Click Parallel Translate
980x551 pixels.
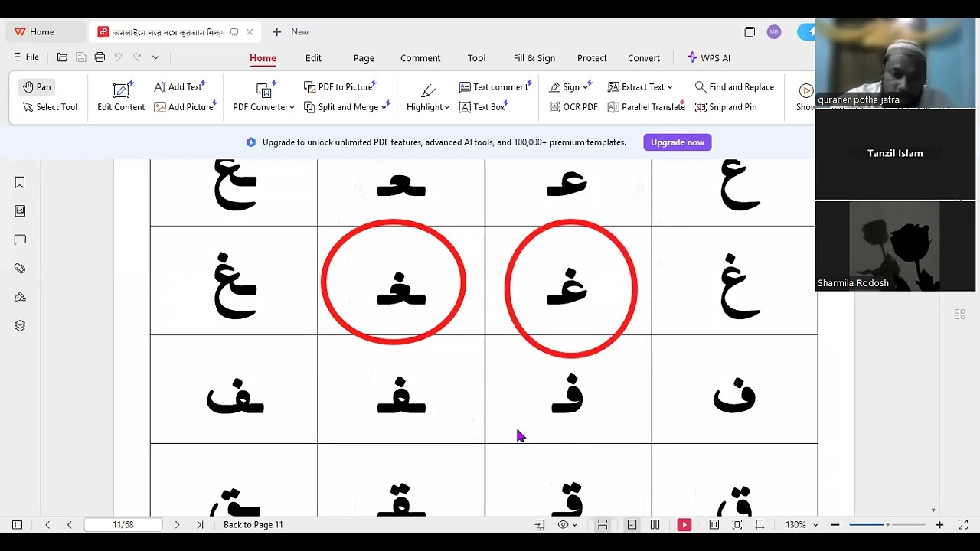(646, 107)
